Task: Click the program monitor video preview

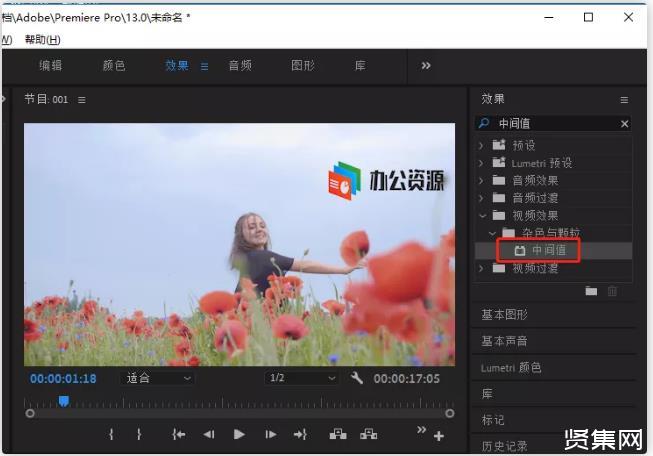Action: coord(239,244)
